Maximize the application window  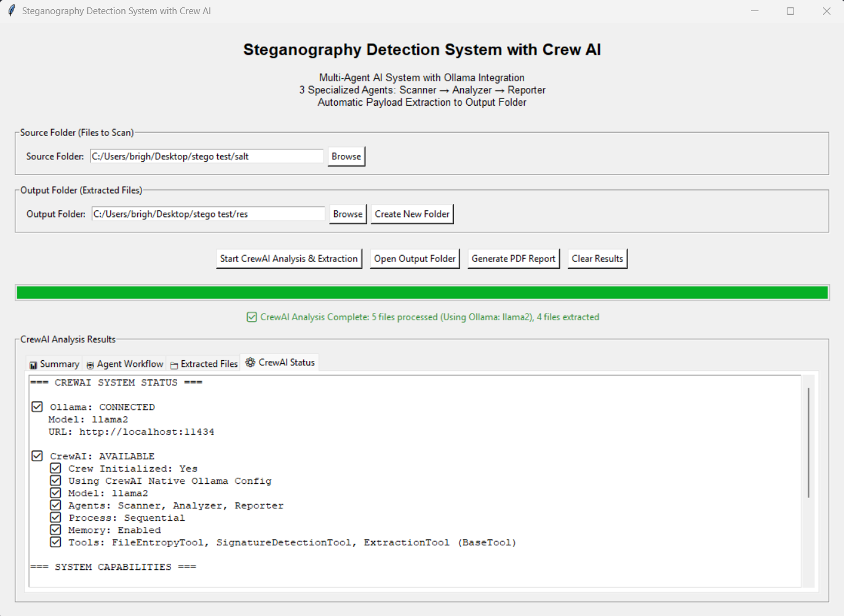tap(790, 11)
